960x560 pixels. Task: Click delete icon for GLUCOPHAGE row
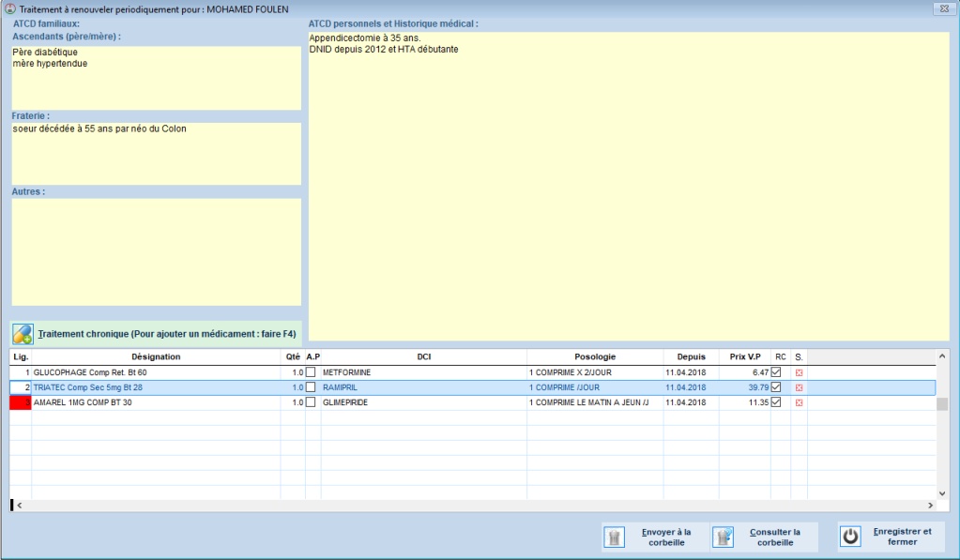(x=799, y=372)
